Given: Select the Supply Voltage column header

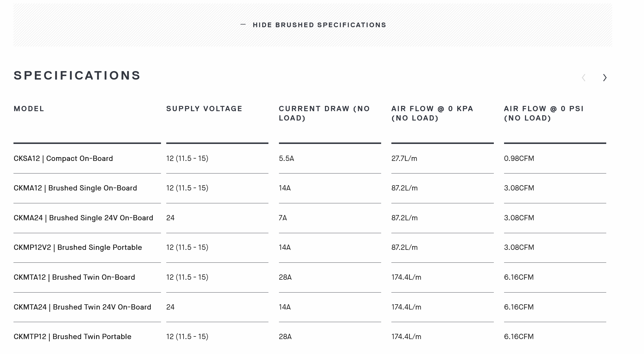Looking at the screenshot, I should pyautogui.click(x=204, y=109).
